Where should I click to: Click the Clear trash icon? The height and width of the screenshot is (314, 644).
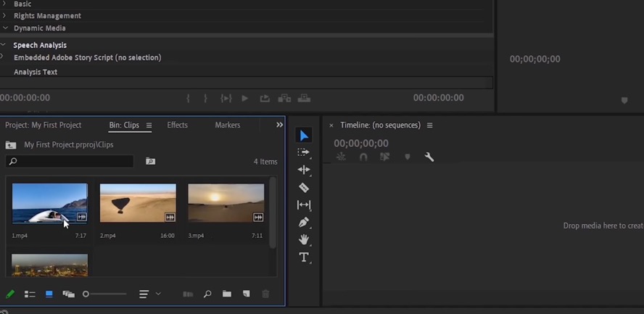(x=265, y=294)
